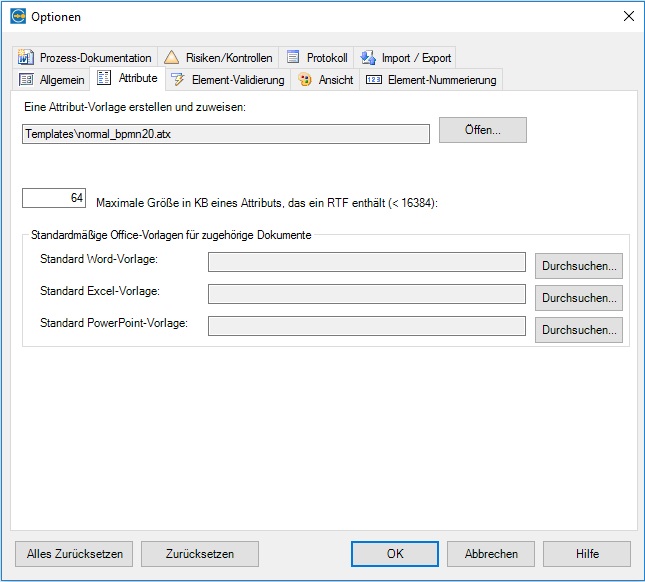Click the 'Standard Excel-Vorlage:' label
Screen dimensions: 645x582
tap(100, 291)
